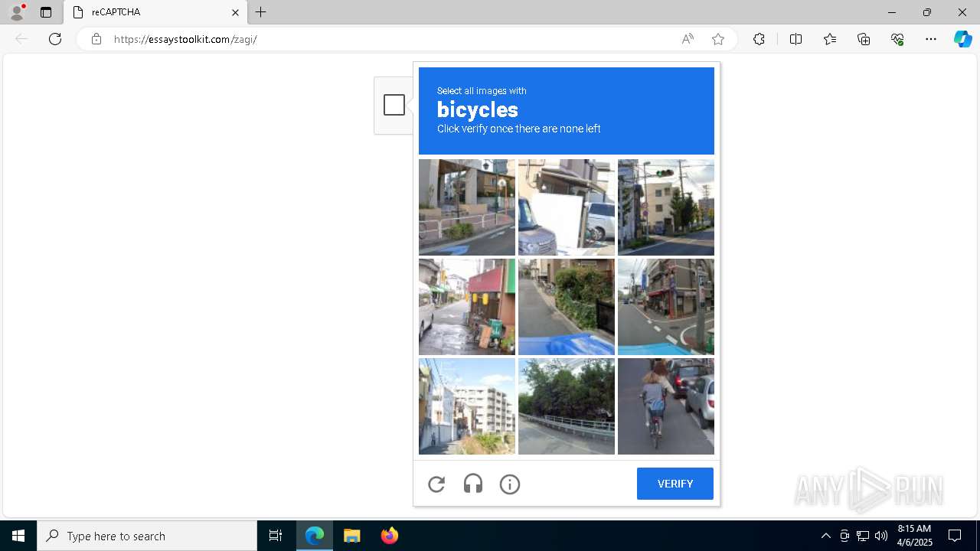Open Windows Start menu
The image size is (980, 551).
[18, 536]
